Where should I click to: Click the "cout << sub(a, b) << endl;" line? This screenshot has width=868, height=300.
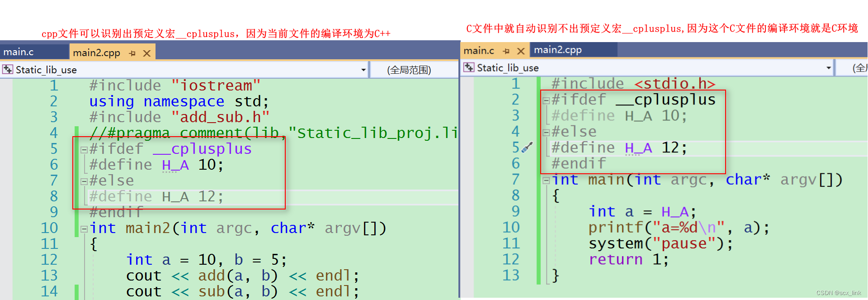coord(243,291)
